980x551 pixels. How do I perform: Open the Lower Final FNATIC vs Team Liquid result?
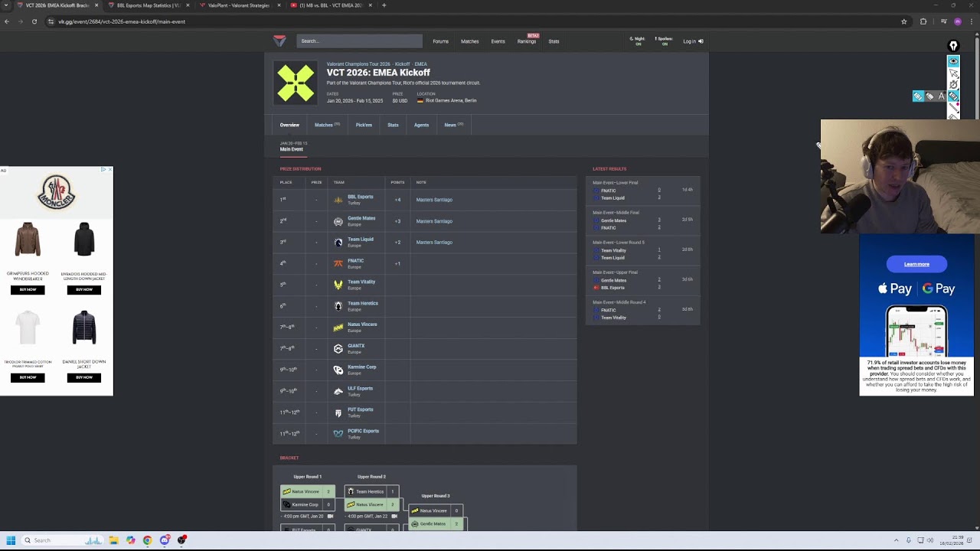[642, 191]
